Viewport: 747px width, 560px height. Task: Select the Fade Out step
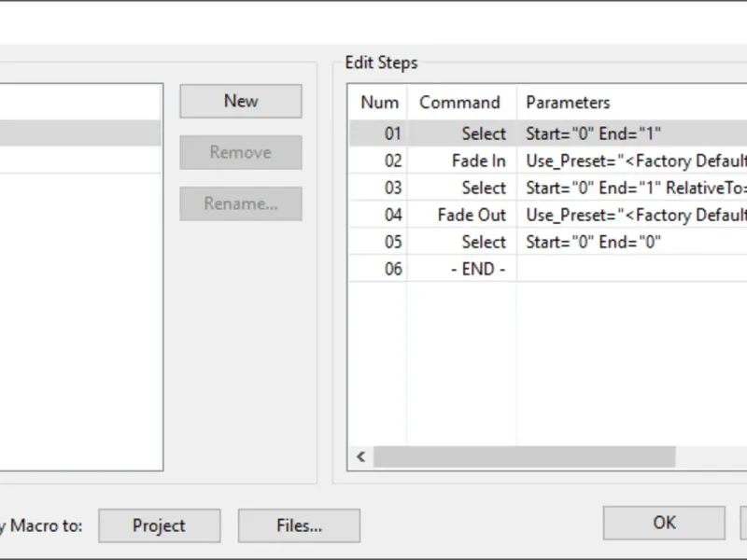pos(472,215)
